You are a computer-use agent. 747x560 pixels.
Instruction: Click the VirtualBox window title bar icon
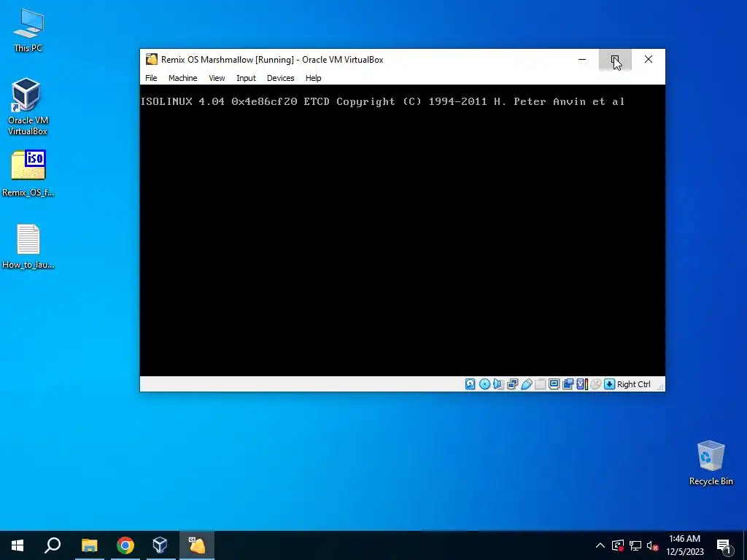tap(152, 60)
